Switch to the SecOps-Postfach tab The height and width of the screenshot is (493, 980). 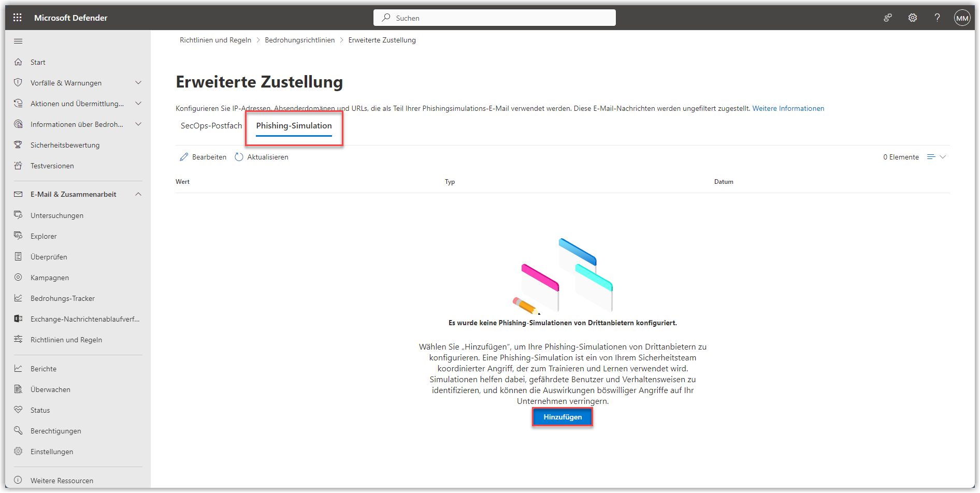(211, 126)
